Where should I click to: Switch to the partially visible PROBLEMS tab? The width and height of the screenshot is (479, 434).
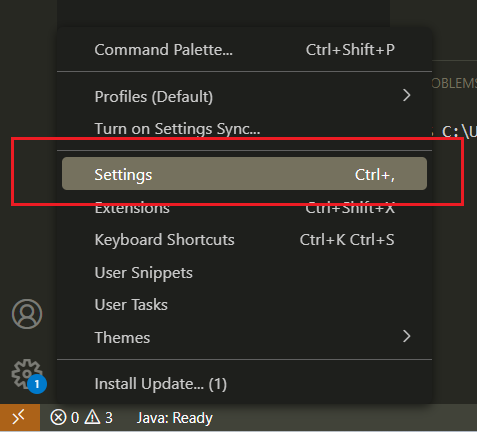coord(455,83)
